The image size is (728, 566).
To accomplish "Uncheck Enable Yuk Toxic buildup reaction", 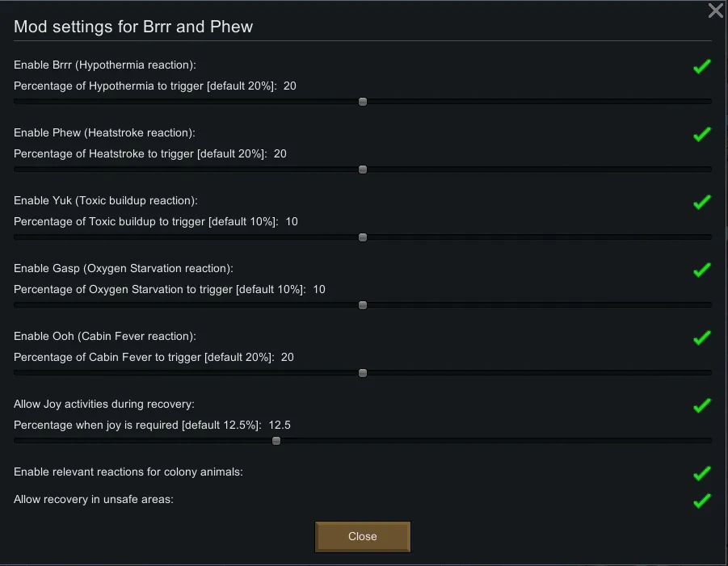I will (701, 202).
